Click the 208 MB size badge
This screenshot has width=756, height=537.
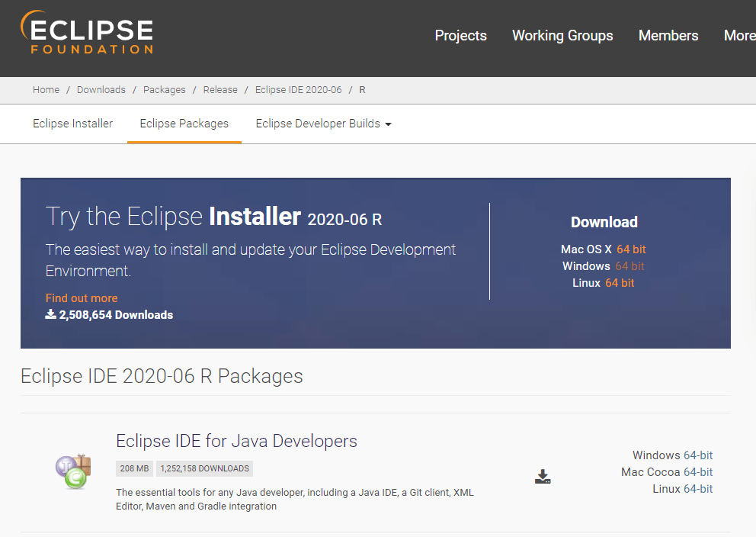coord(135,468)
